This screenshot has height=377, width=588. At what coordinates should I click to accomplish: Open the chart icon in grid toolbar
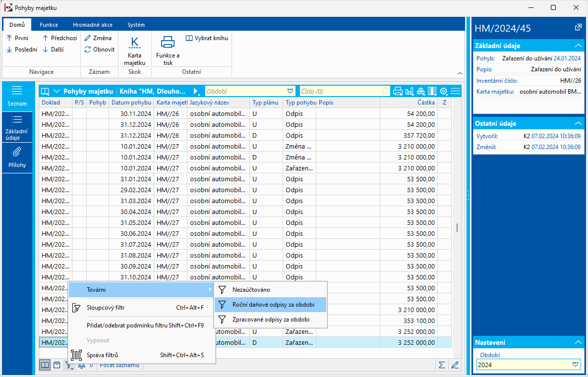coord(409,91)
